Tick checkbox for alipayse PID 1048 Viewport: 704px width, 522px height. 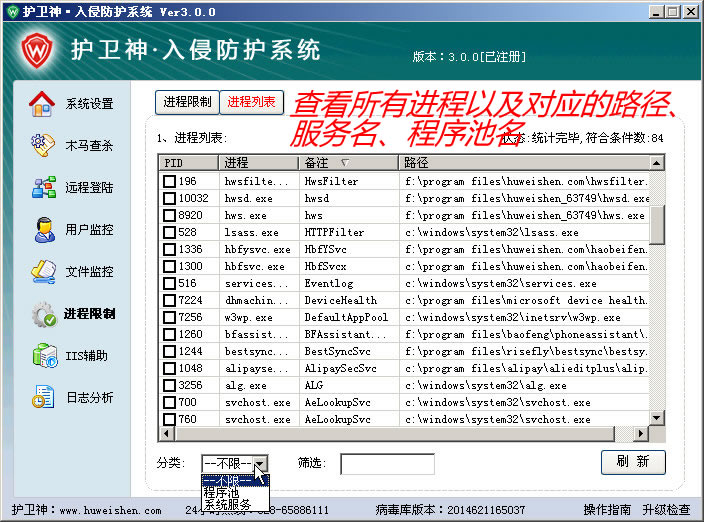click(169, 368)
